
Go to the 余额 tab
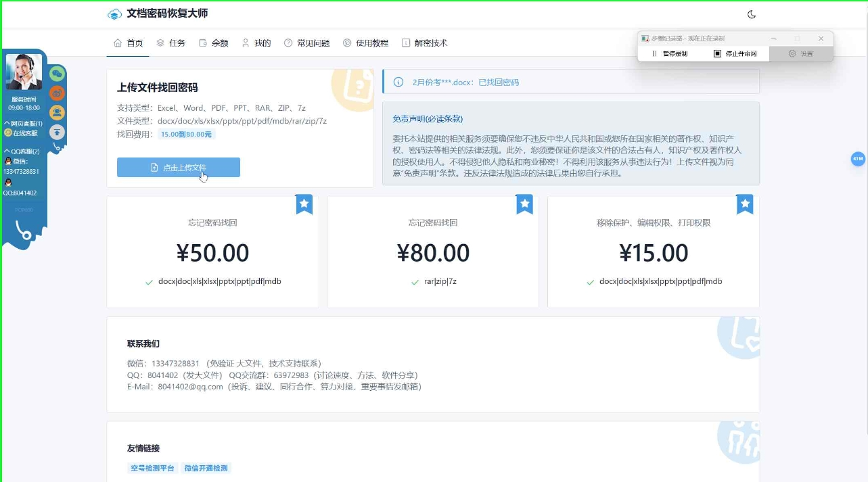pyautogui.click(x=214, y=43)
